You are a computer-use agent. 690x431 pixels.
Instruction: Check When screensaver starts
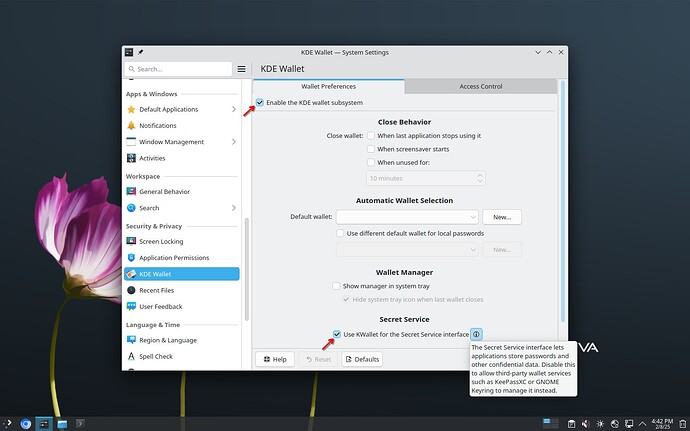[x=371, y=149]
